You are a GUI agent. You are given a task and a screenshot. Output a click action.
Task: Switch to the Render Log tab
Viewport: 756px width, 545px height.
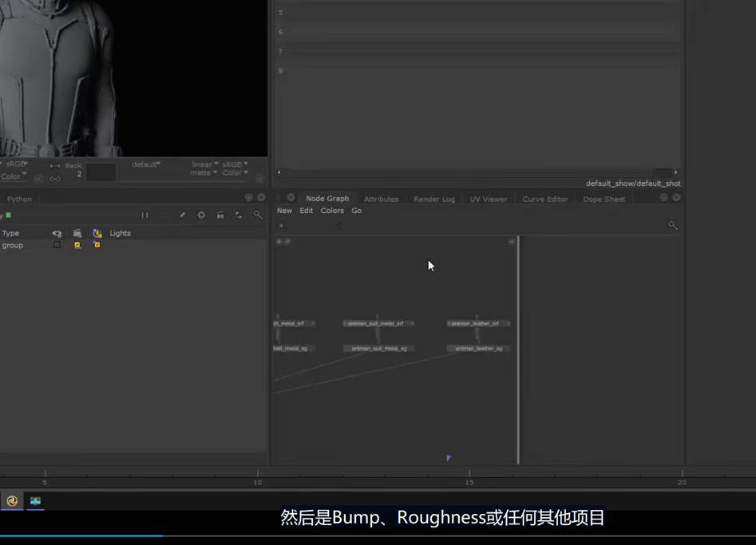pyautogui.click(x=433, y=199)
